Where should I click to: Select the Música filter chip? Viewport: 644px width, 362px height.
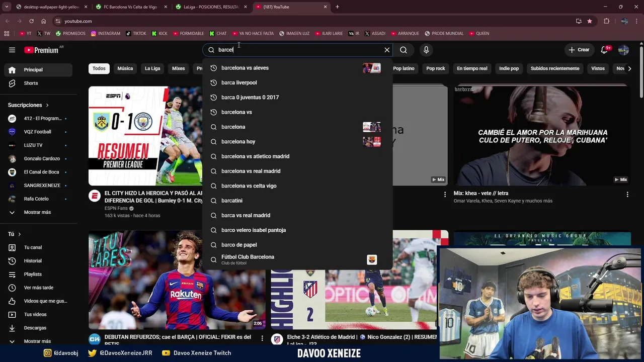(125, 68)
